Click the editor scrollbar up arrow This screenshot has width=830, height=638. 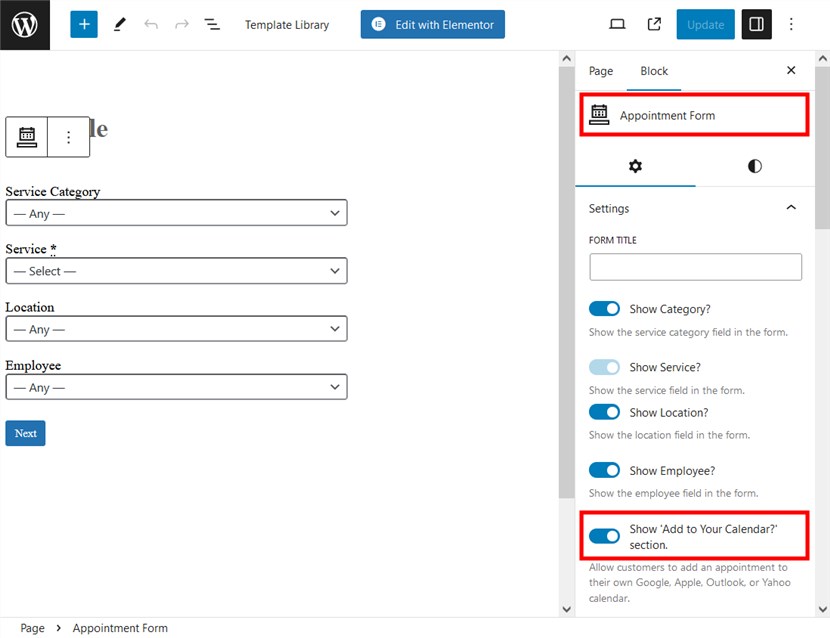pyautogui.click(x=566, y=58)
